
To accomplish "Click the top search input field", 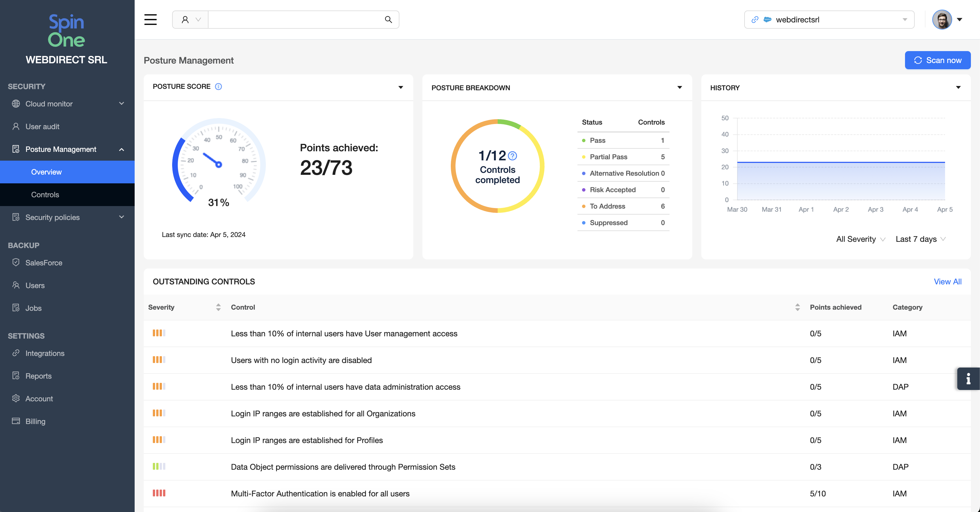I will point(295,19).
